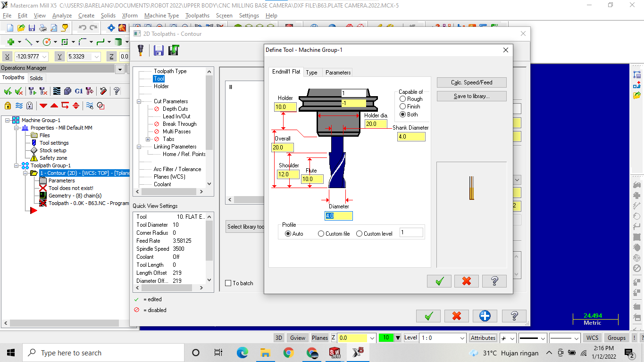The width and height of the screenshot is (644, 362).
Task: Click the Shank Diameter input field
Action: [x=411, y=136]
